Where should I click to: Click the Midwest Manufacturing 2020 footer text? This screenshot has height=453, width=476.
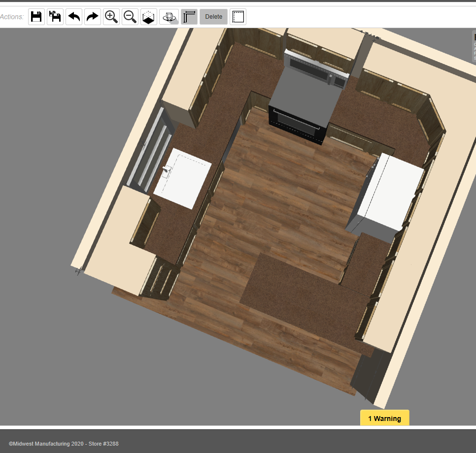64,444
